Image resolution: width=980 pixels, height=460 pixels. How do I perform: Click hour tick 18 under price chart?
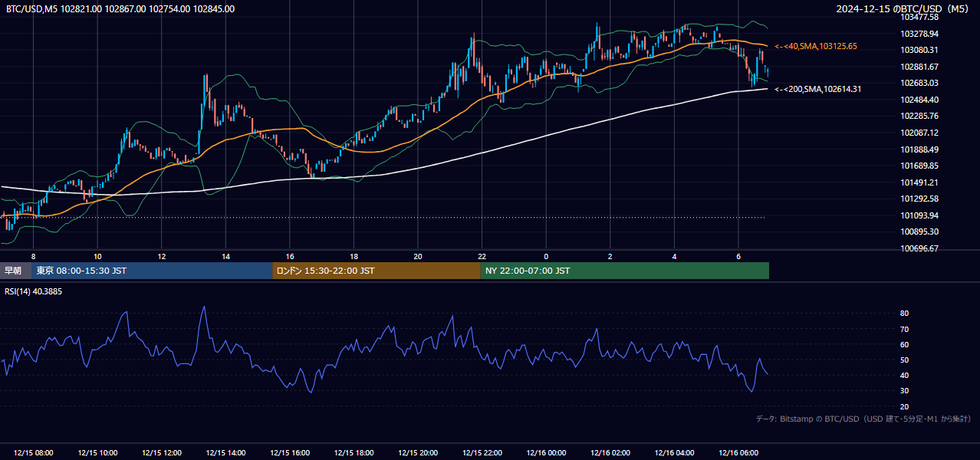(x=354, y=256)
